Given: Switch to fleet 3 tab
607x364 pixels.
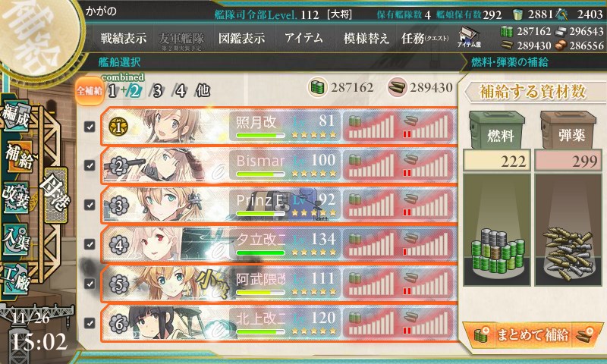Looking at the screenshot, I should [x=157, y=91].
